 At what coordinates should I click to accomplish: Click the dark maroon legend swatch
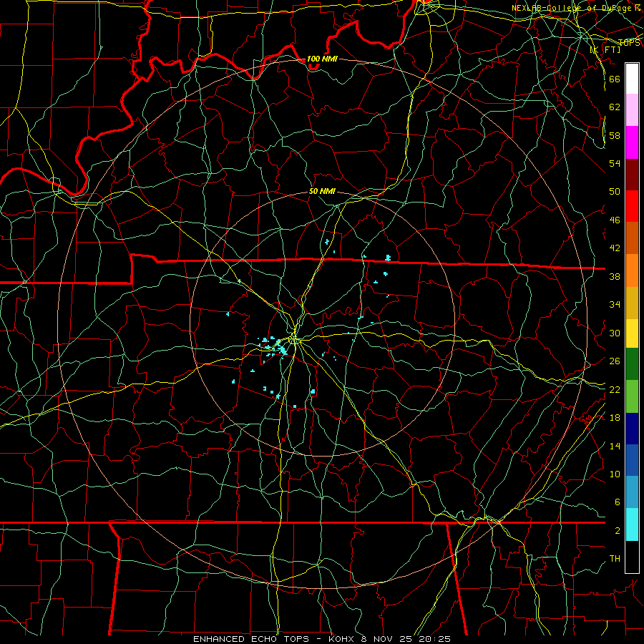(x=632, y=175)
